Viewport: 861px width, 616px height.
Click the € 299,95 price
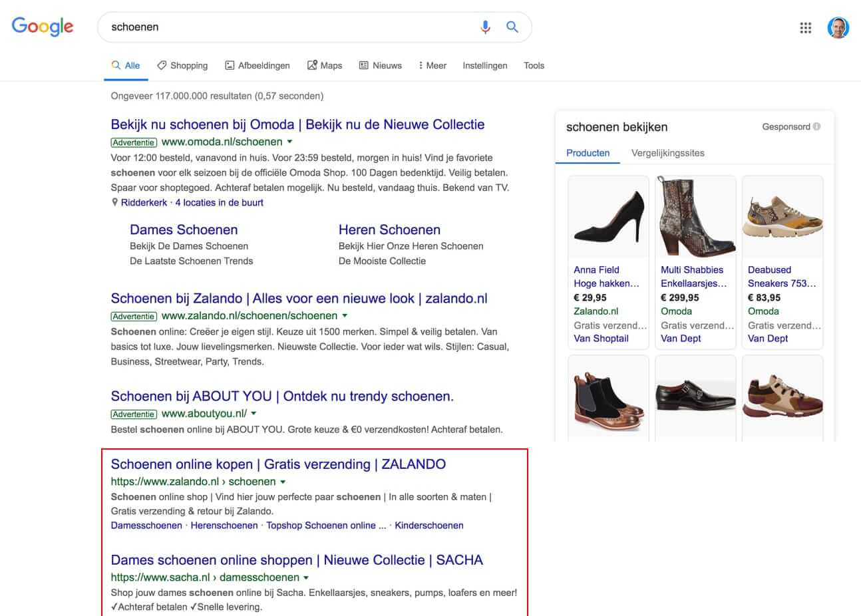[x=680, y=297]
